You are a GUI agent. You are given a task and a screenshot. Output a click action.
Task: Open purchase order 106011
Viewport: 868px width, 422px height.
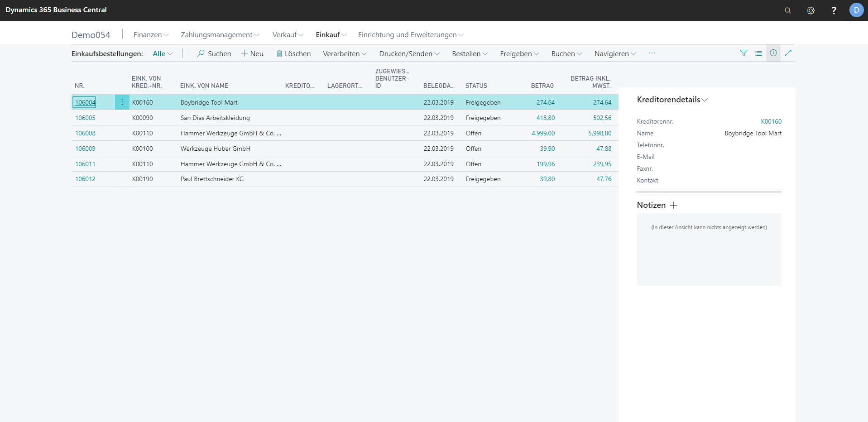85,164
